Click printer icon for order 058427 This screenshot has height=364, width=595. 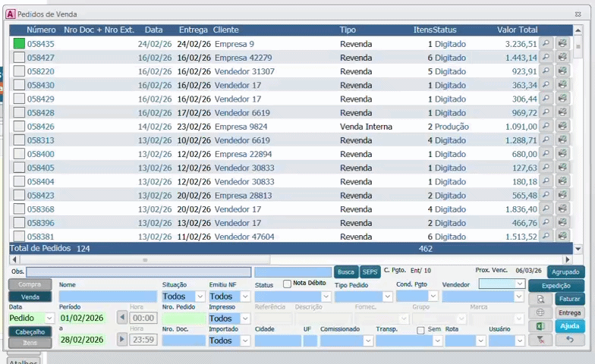coord(562,58)
